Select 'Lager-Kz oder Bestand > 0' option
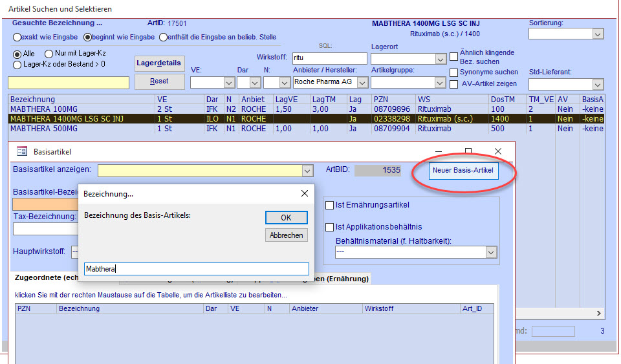 pos(17,65)
